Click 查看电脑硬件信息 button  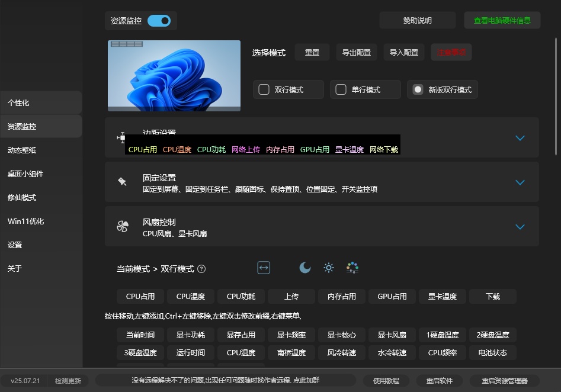[x=502, y=20]
